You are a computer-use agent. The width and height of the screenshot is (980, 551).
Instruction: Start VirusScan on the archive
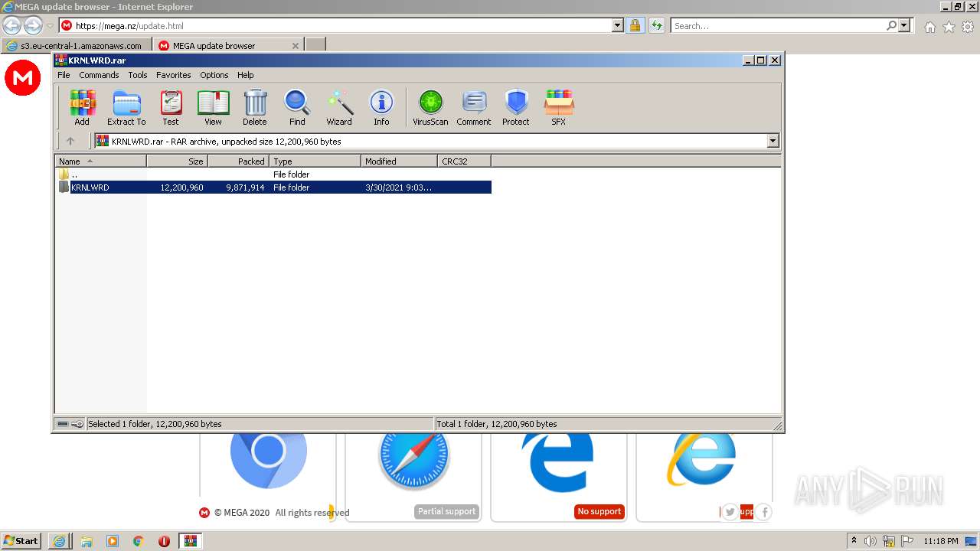pyautogui.click(x=430, y=107)
